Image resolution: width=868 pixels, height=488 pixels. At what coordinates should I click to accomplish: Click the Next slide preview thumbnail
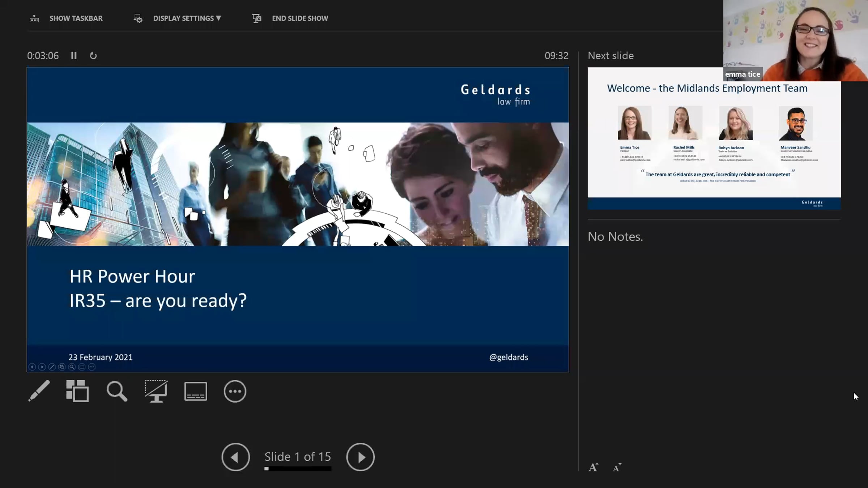coord(714,138)
